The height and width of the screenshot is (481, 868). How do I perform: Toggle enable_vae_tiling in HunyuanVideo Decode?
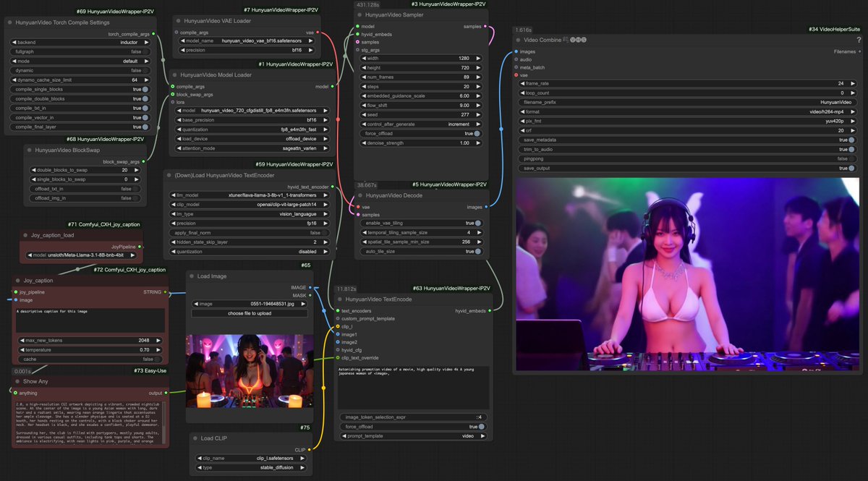[x=469, y=223]
